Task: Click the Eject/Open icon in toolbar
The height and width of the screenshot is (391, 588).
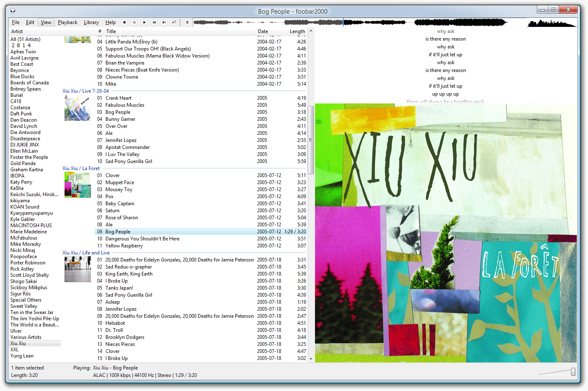Action: [x=187, y=22]
